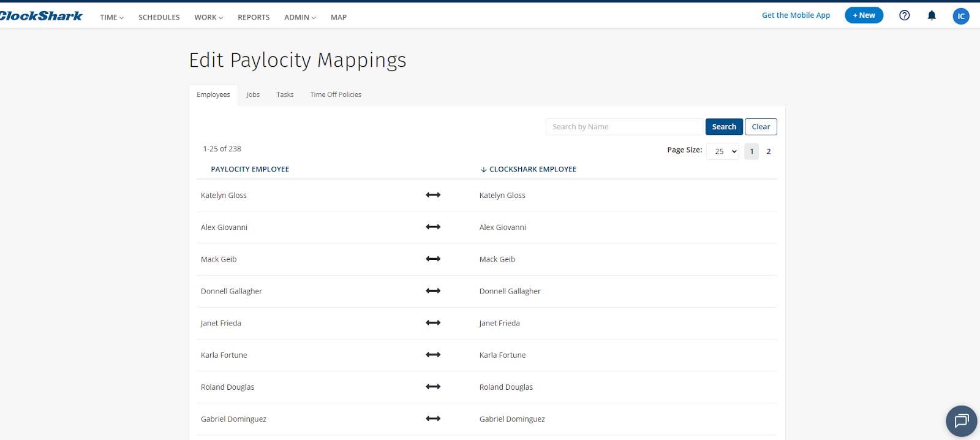The image size is (980, 440).
Task: Open the Reports menu item
Action: coord(254,17)
